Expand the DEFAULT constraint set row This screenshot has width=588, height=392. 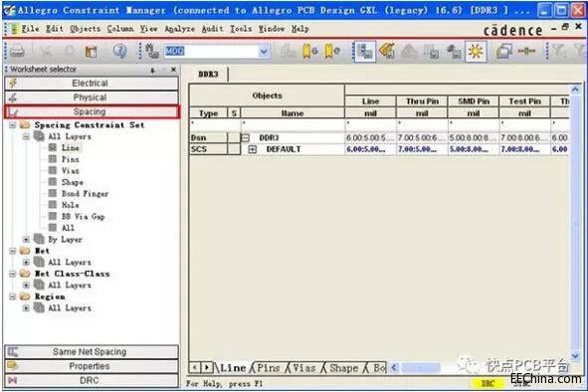click(x=253, y=149)
